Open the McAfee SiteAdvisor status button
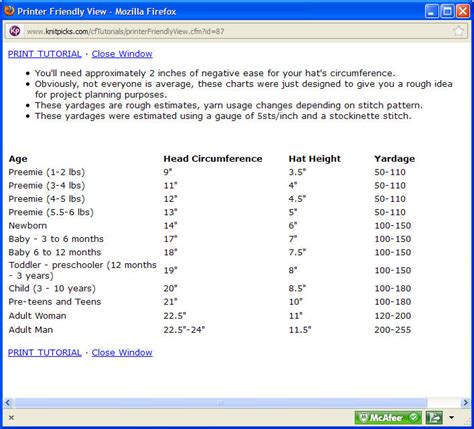 tap(388, 417)
